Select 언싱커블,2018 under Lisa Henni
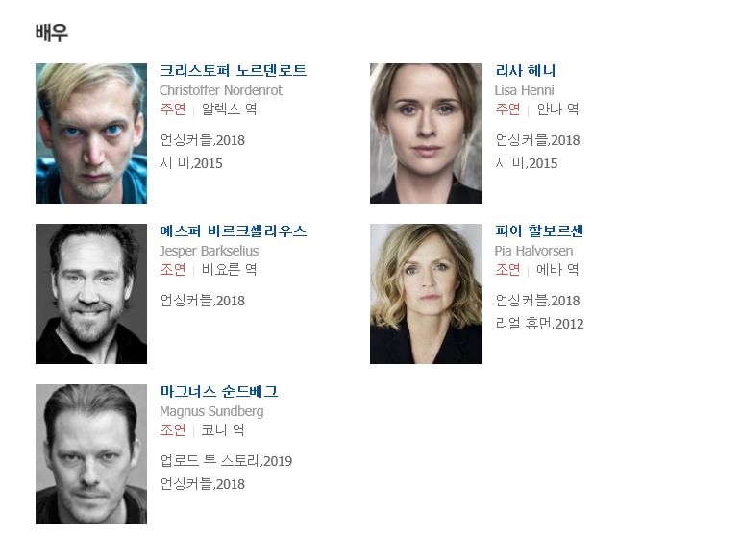Screen dimensions: 741x560 click(537, 140)
